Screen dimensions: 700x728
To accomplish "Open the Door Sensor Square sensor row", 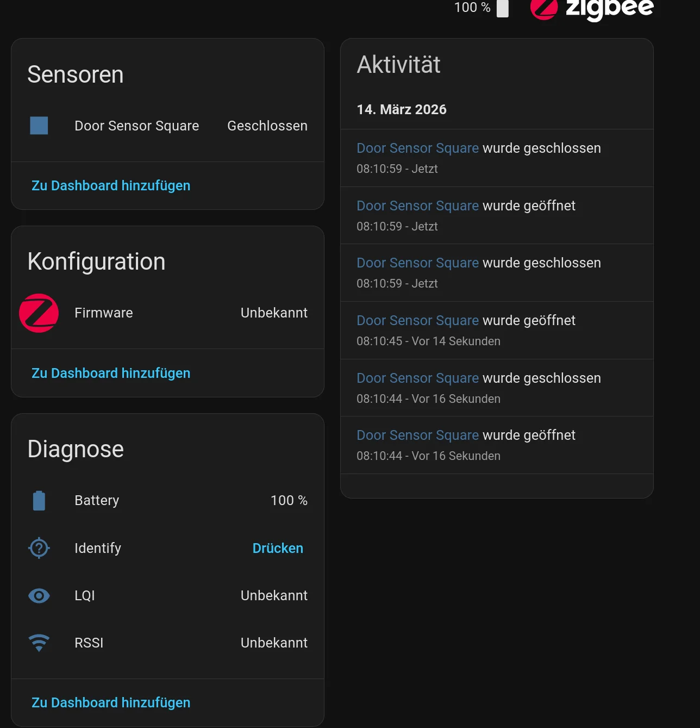I will click(x=137, y=126).
